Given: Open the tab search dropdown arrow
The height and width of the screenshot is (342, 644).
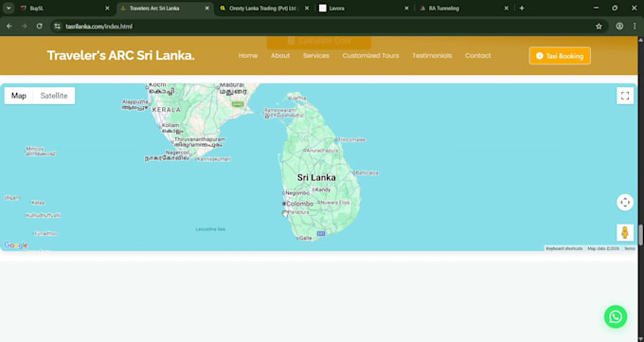Looking at the screenshot, I should point(9,9).
